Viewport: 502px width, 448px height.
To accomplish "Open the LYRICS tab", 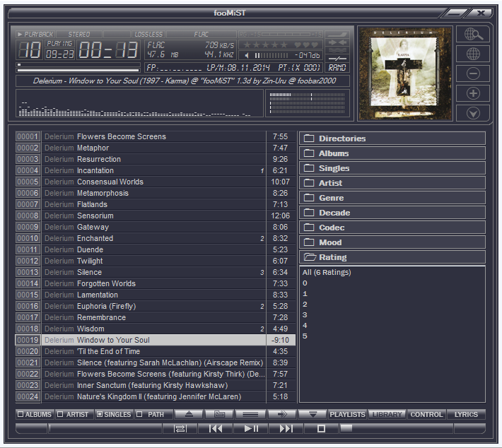I will [466, 415].
